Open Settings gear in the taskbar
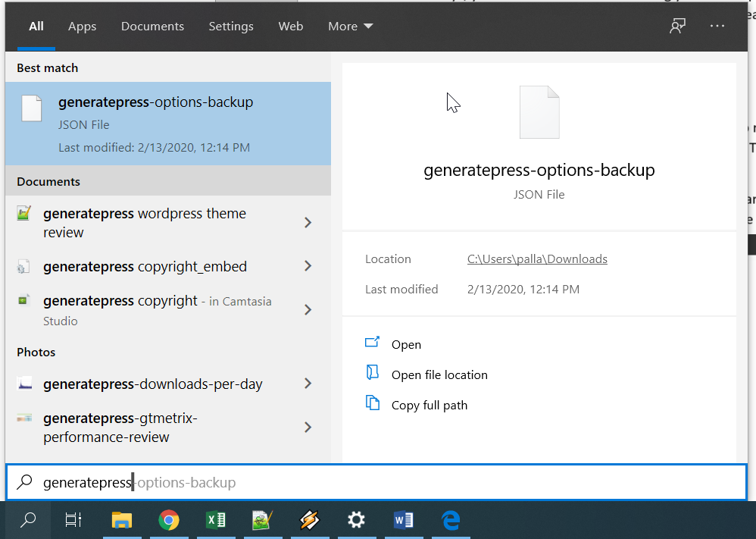 (356, 520)
